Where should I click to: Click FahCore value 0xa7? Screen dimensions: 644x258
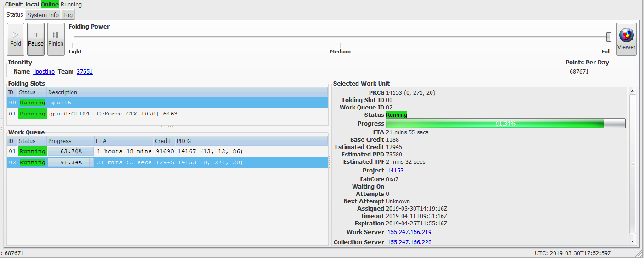click(392, 179)
